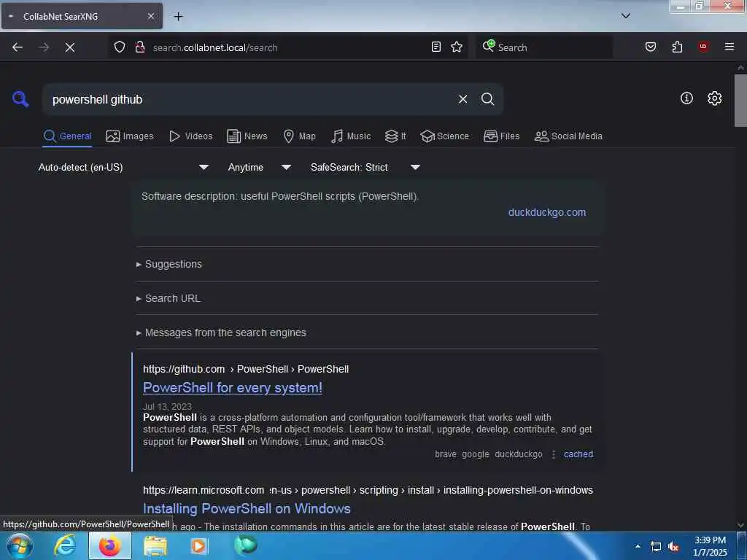Switch to the News category tab

[247, 136]
